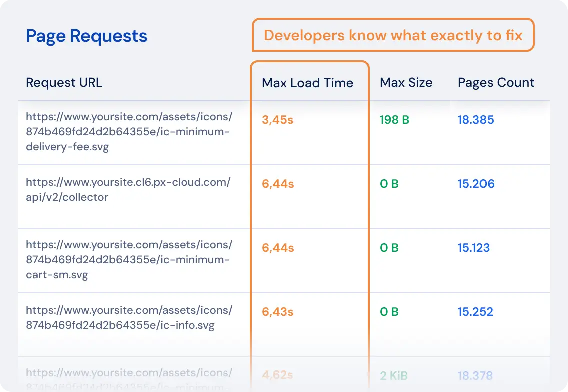This screenshot has height=392, width=568.
Task: Click the Max Size column header
Action: [406, 83]
